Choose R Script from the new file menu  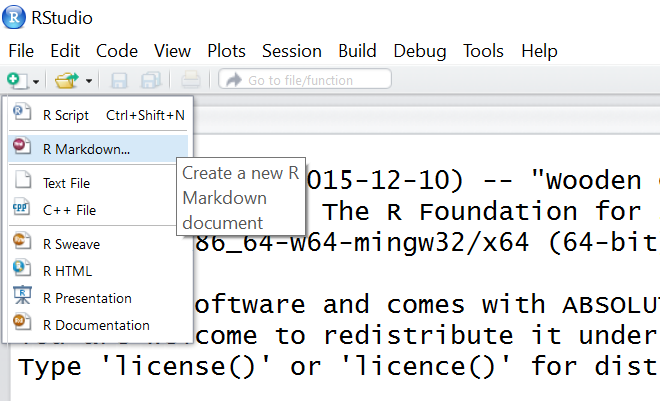98,114
